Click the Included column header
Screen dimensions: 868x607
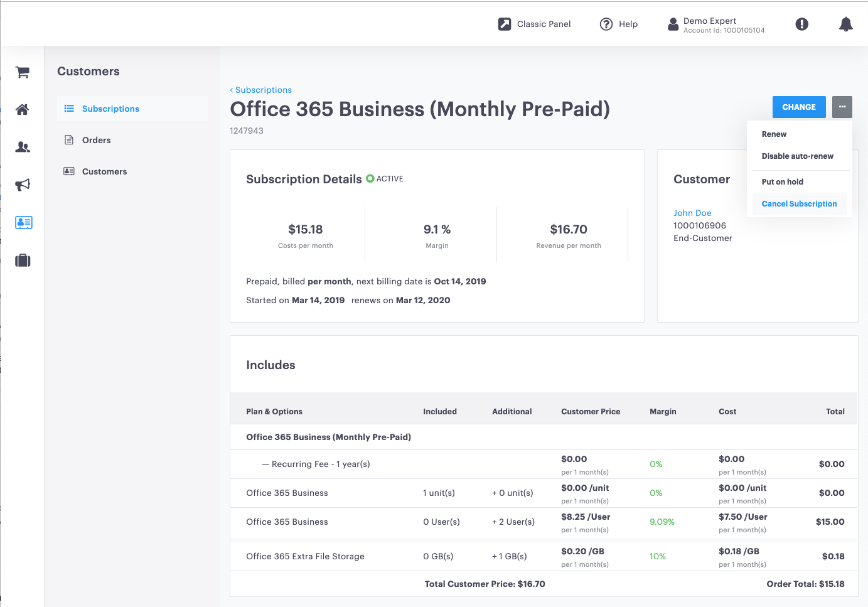[440, 412]
